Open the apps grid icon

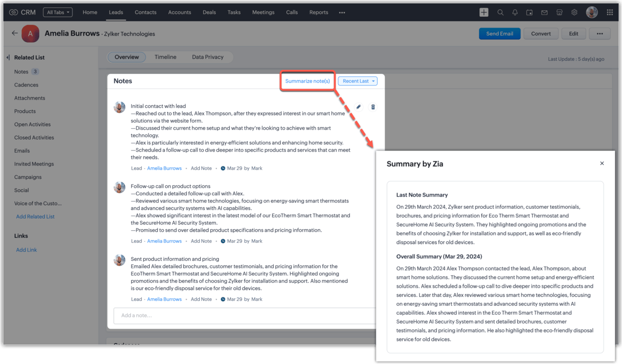pos(609,12)
